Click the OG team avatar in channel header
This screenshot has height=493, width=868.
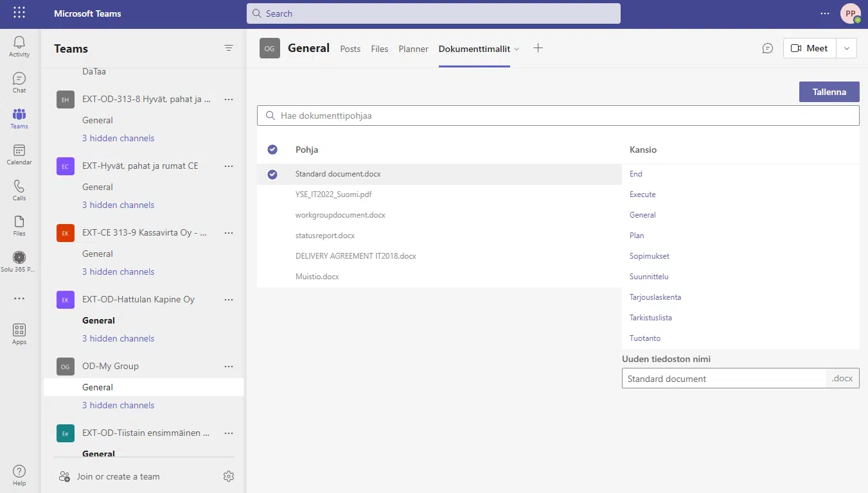tap(270, 48)
